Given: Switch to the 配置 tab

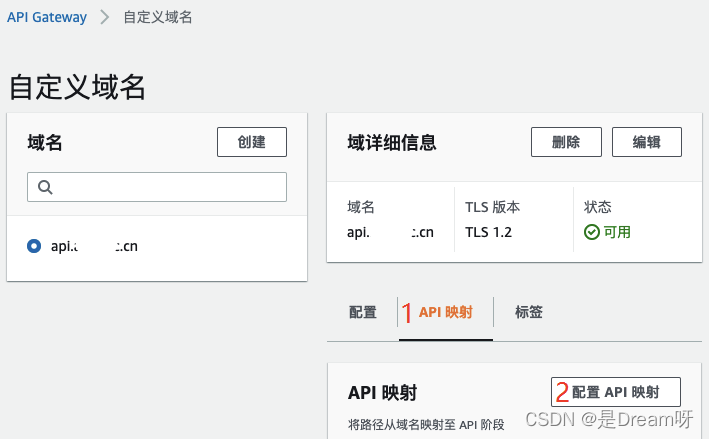Looking at the screenshot, I should [x=363, y=312].
